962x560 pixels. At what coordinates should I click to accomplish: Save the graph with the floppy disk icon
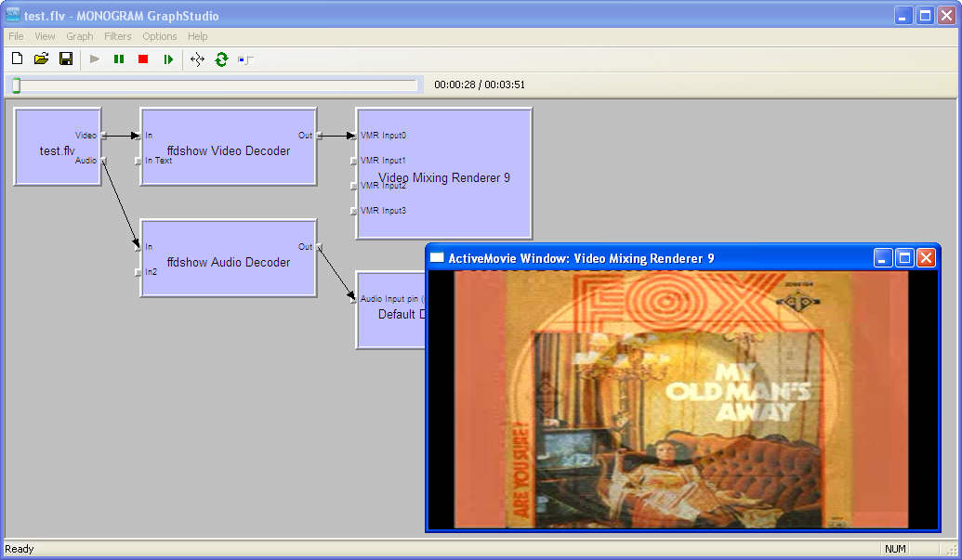66,59
